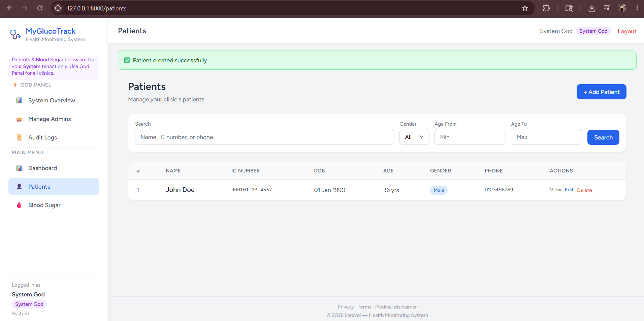The width and height of the screenshot is (644, 321).
Task: Click the browser address bar URL
Action: point(97,8)
